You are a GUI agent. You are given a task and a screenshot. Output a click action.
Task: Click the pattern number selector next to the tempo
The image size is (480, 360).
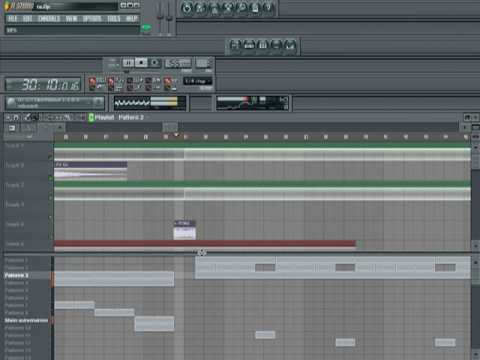(x=203, y=63)
